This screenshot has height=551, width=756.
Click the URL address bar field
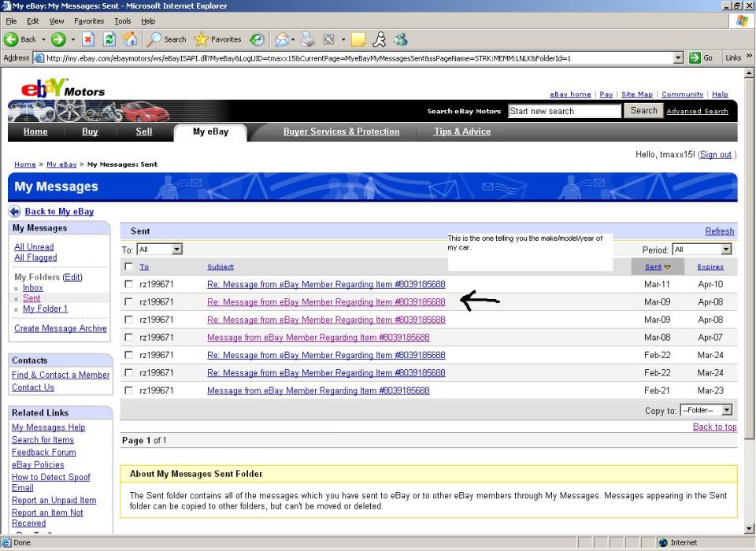tap(359, 57)
